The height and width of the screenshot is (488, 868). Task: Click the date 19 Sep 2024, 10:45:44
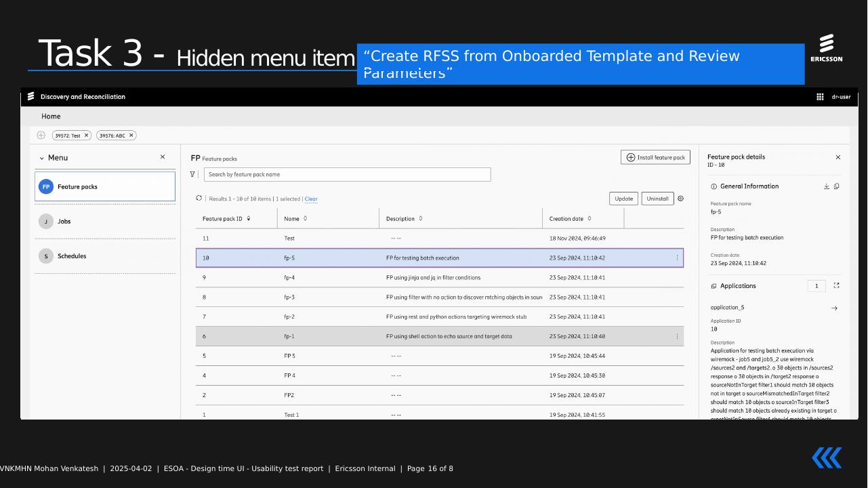coord(577,356)
